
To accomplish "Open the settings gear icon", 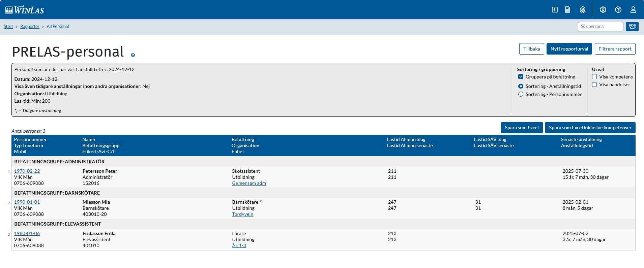I will click(x=603, y=10).
